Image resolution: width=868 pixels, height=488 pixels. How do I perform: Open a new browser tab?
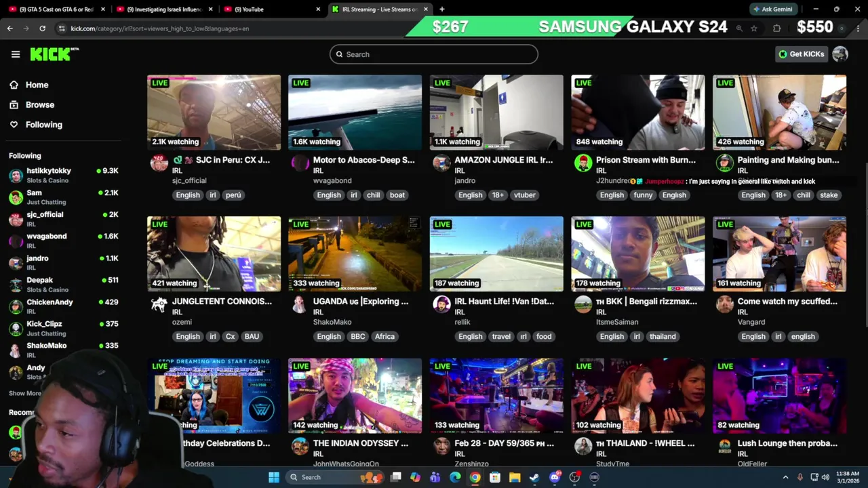(x=442, y=9)
